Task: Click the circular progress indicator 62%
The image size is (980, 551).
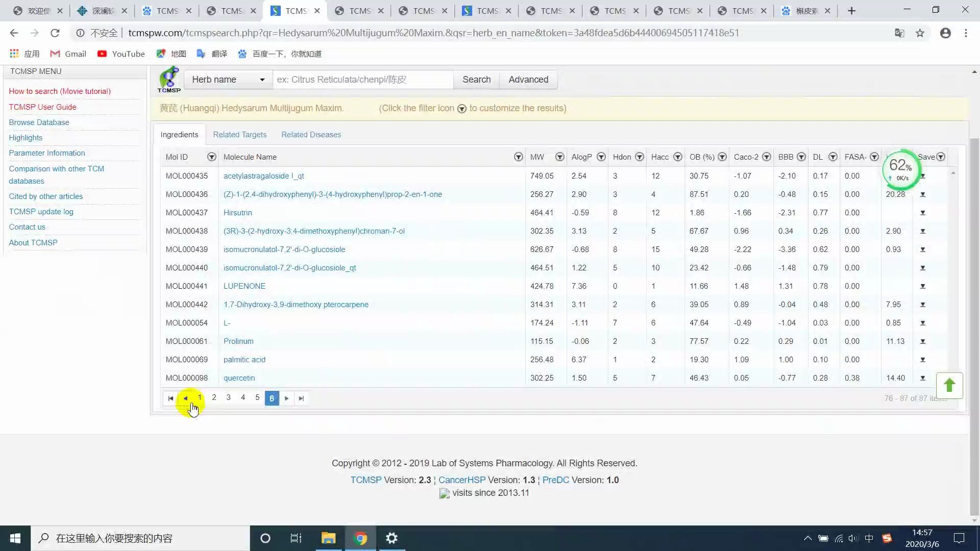Action: point(901,169)
